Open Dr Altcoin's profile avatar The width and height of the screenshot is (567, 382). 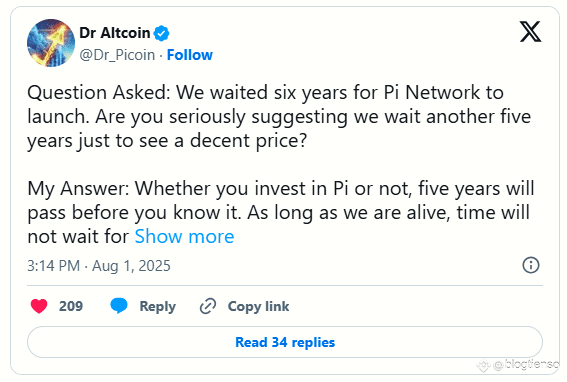coord(51,43)
